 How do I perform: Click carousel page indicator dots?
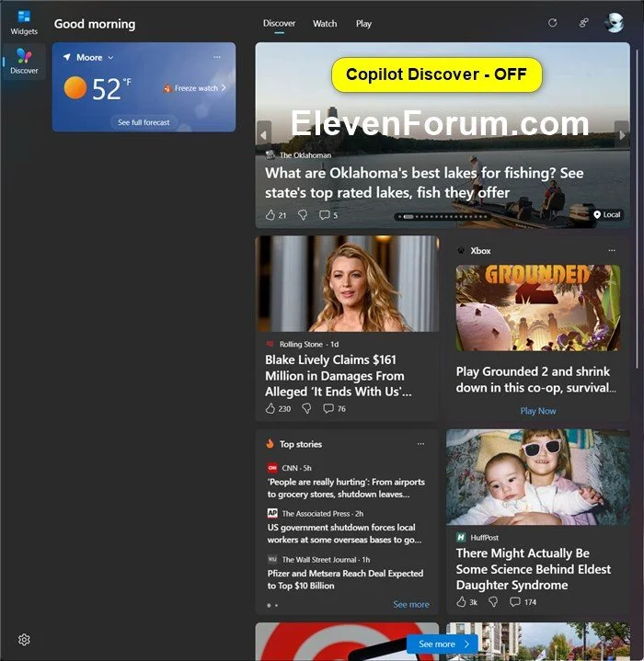pos(443,217)
